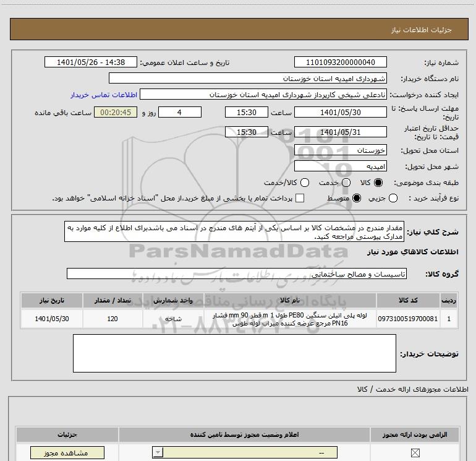This screenshot has width=476, height=461.
Task: Click row number 1 cell
Action: coord(449,319)
